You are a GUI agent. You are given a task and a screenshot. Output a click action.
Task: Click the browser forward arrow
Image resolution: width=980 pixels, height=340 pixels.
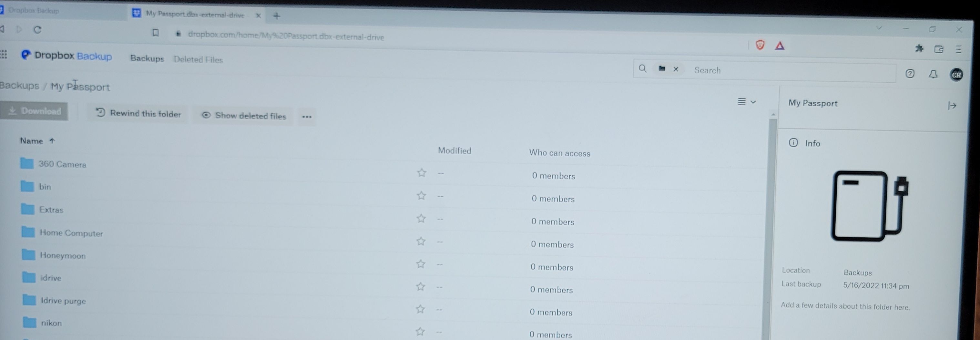pos(19,29)
